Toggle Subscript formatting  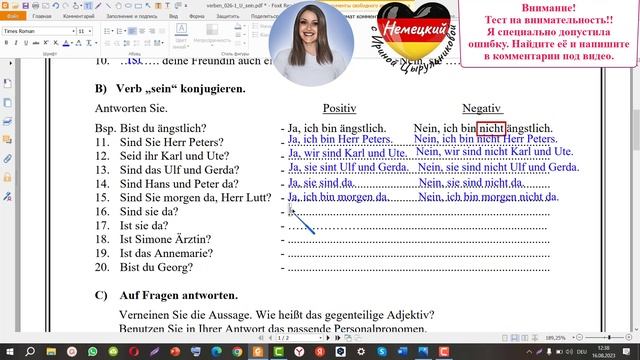[x=56, y=43]
